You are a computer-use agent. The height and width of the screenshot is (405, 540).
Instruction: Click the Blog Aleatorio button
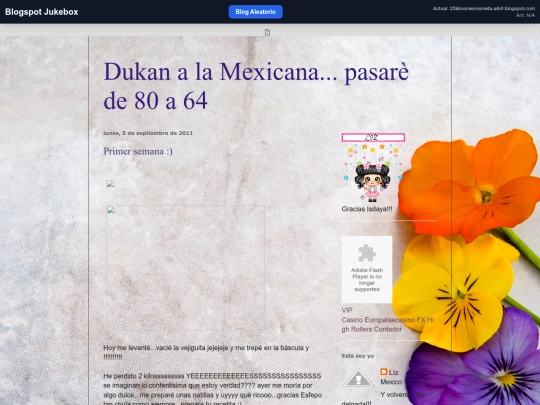pyautogui.click(x=256, y=12)
